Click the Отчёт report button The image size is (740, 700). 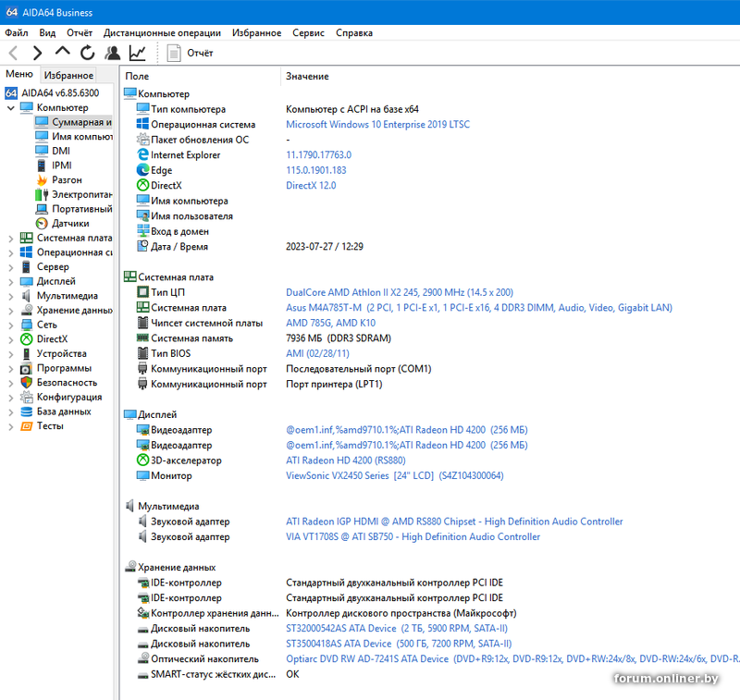click(191, 54)
